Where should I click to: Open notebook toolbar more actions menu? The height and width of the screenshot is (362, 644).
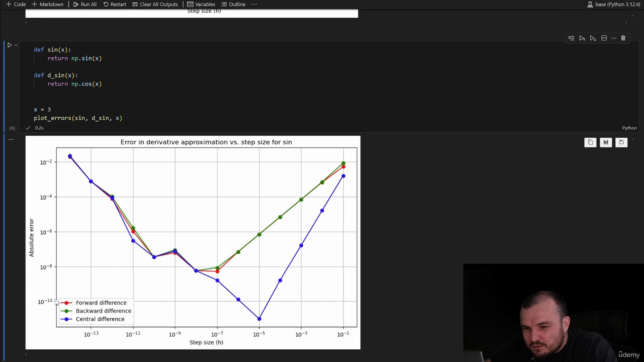pyautogui.click(x=254, y=4)
